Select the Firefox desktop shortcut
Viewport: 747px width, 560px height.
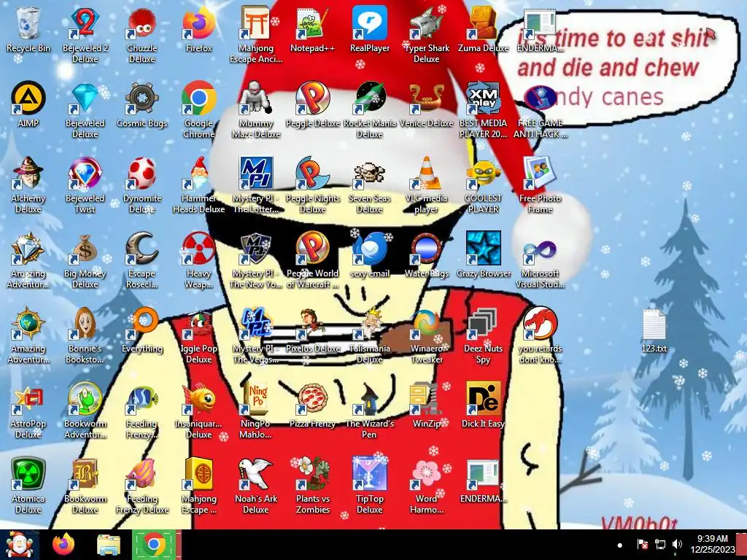(198, 29)
